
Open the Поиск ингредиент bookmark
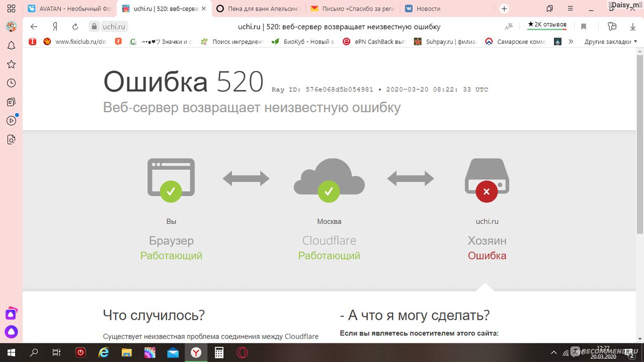pos(232,42)
